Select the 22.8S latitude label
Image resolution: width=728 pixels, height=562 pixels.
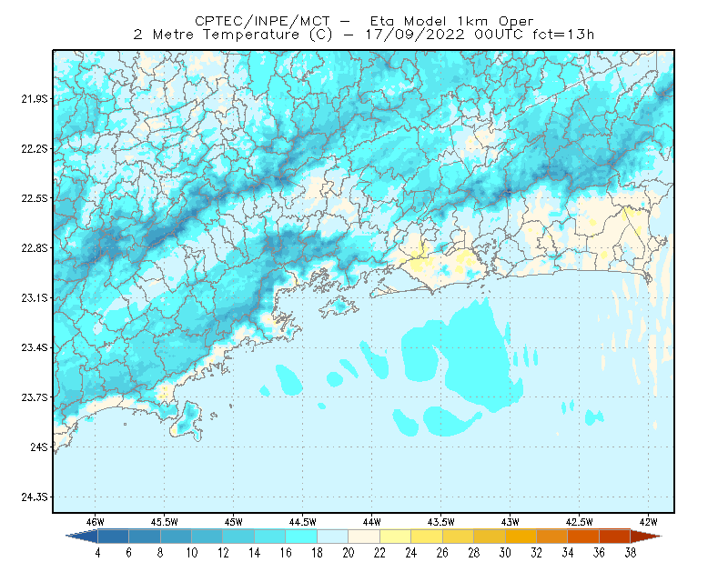click(x=35, y=248)
